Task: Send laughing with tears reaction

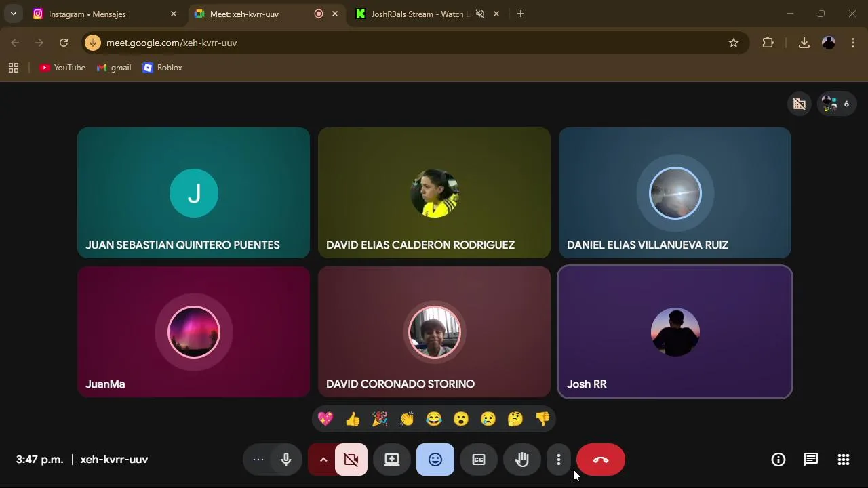Action: click(434, 419)
